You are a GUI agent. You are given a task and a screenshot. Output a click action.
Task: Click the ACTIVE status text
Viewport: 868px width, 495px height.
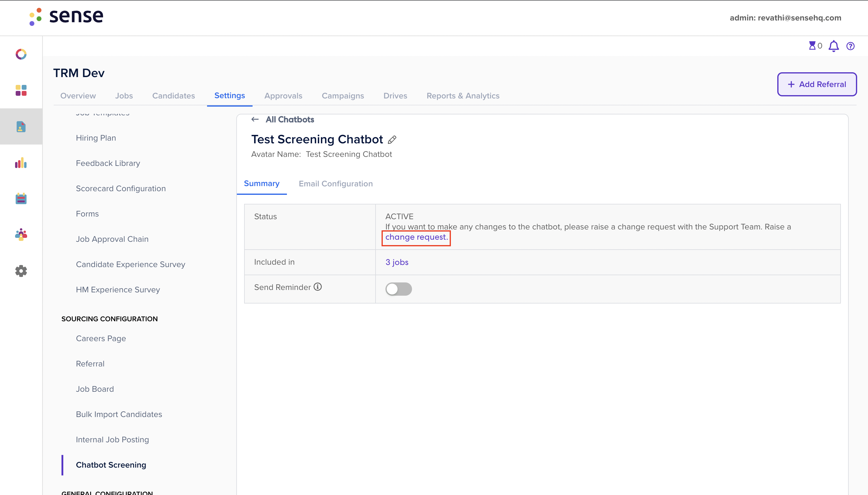[399, 216]
